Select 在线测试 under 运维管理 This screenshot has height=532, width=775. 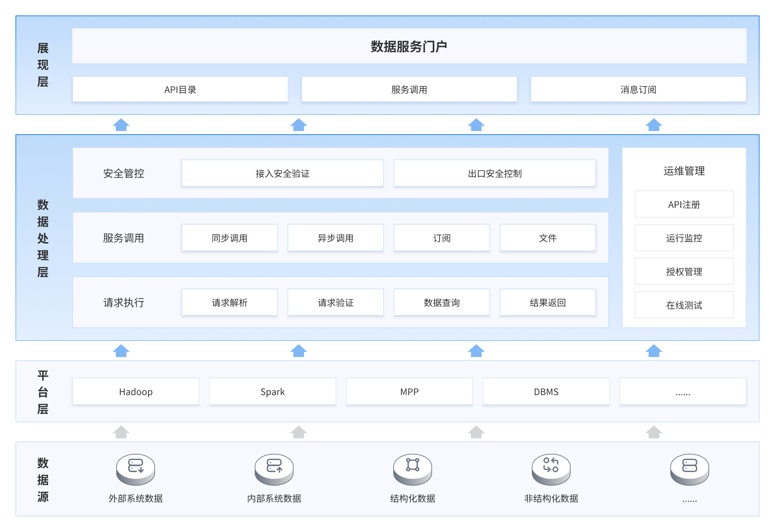click(x=684, y=305)
